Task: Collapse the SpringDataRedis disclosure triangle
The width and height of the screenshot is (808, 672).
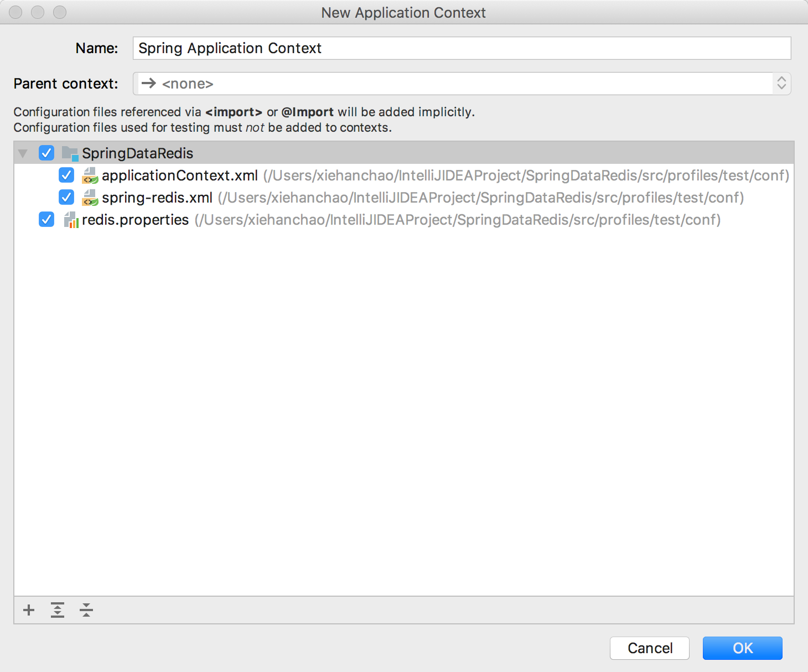Action: pyautogui.click(x=22, y=153)
